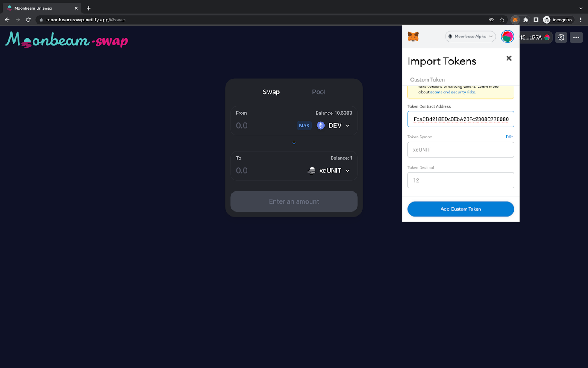This screenshot has width=588, height=368.
Task: Click the Enter an amount button
Action: [294, 201]
